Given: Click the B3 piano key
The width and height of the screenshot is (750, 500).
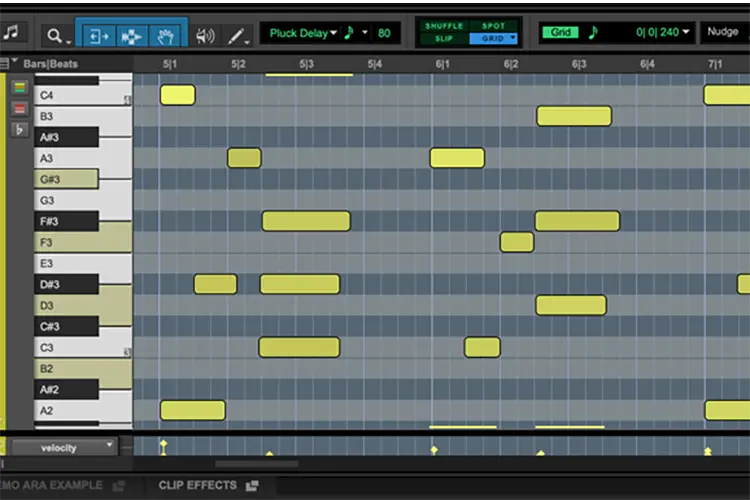Looking at the screenshot, I should pos(83,116).
